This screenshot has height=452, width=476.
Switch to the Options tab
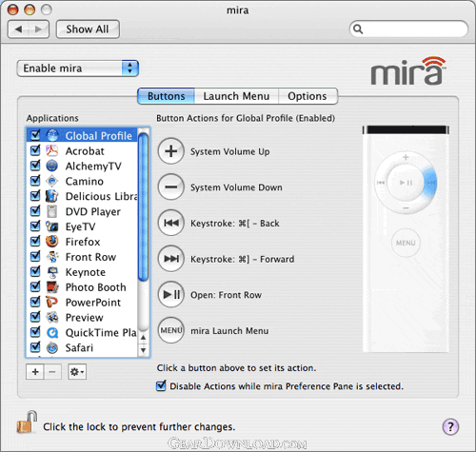coord(307,96)
